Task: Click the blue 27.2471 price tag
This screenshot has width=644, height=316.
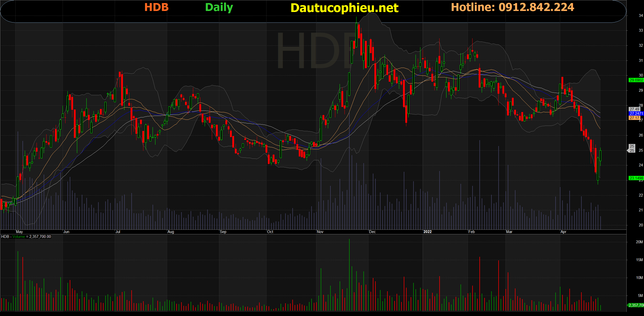Action: (x=636, y=113)
